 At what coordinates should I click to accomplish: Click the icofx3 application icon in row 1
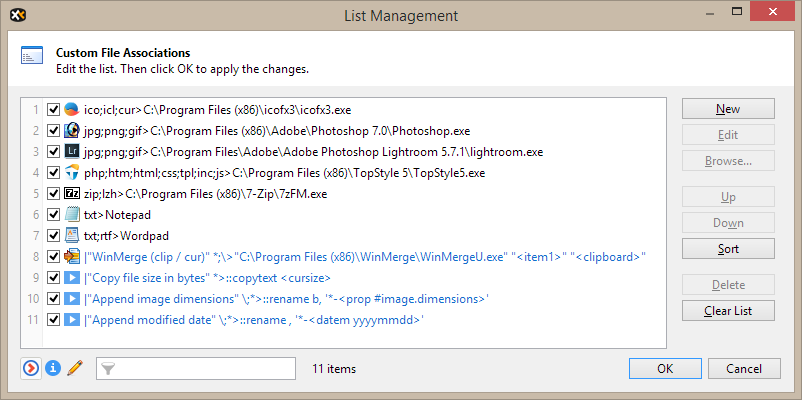72,109
